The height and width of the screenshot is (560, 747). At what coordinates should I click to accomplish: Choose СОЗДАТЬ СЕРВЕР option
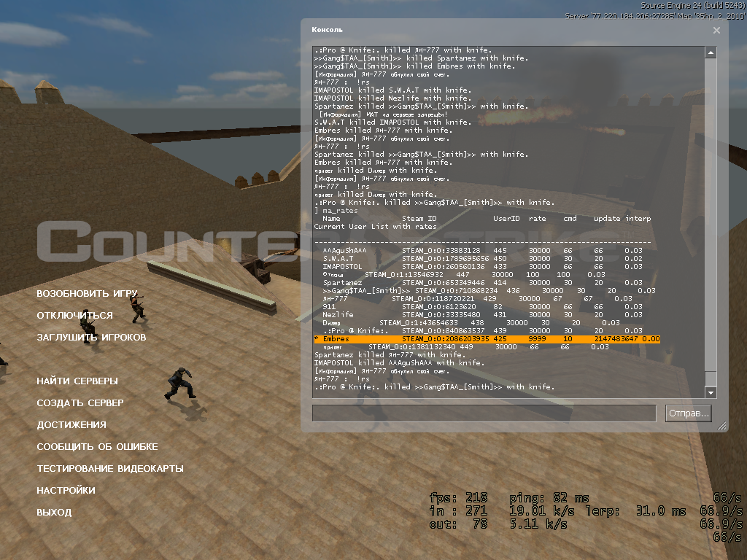pyautogui.click(x=80, y=402)
